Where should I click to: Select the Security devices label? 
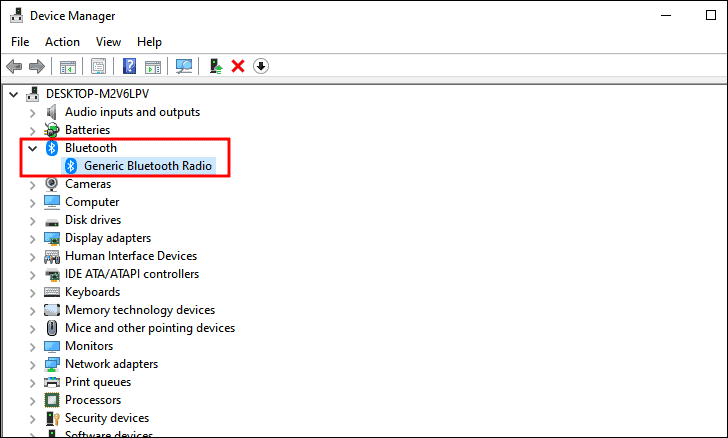click(107, 418)
